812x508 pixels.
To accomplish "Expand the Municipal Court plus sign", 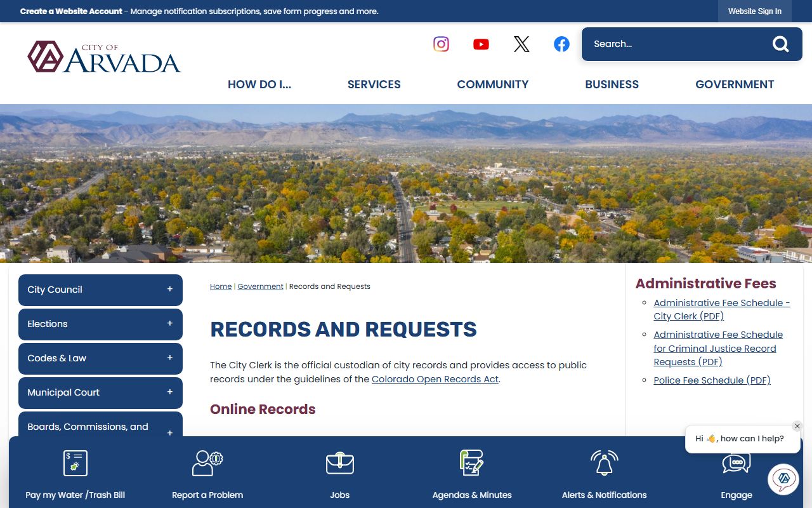I will 169,392.
